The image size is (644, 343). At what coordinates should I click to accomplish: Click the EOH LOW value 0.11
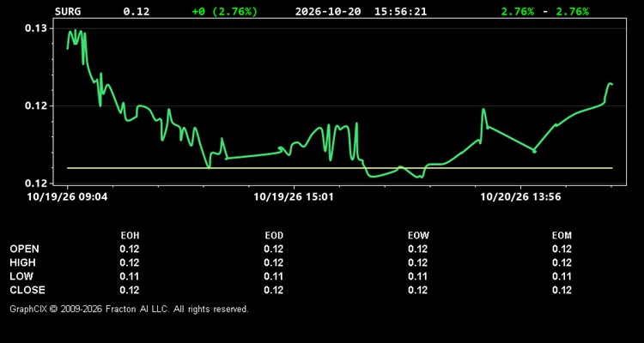[x=130, y=276]
